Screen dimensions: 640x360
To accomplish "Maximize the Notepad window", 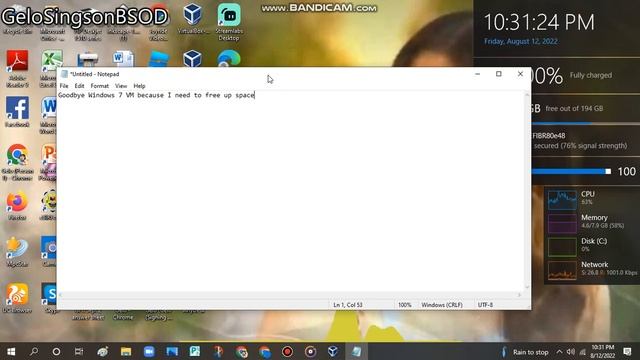I will click(x=499, y=74).
